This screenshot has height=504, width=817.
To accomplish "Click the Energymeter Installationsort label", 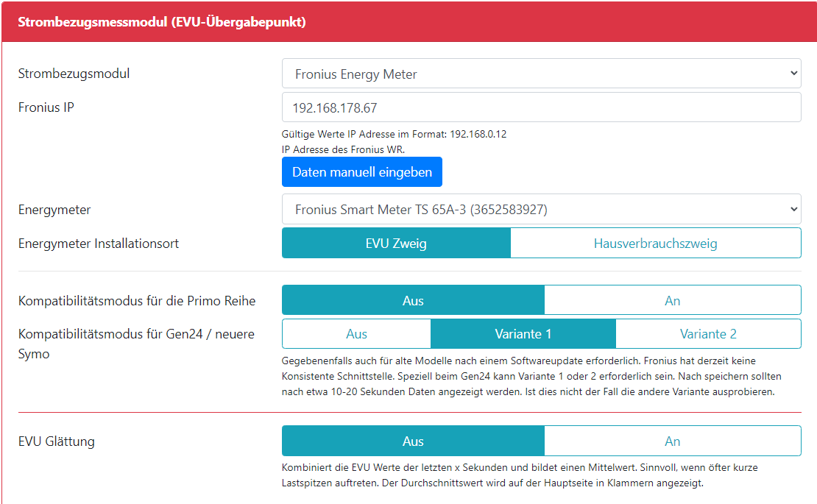I will pos(99,243).
